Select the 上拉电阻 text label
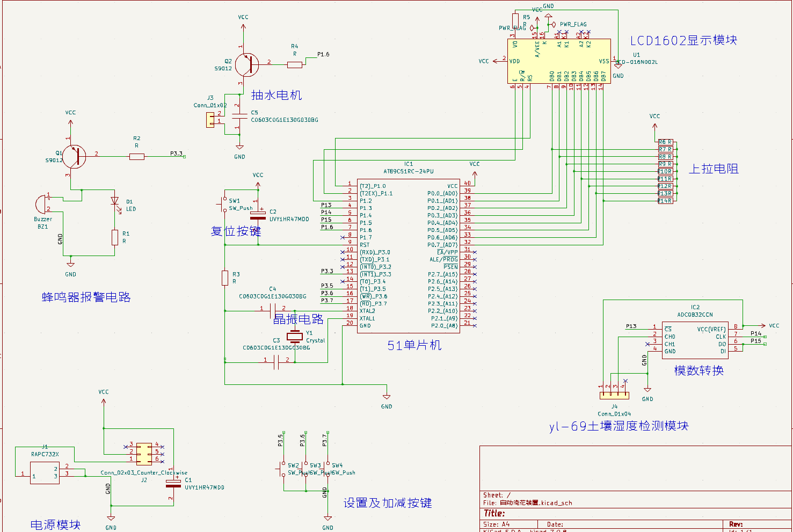Image resolution: width=793 pixels, height=532 pixels. pyautogui.click(x=714, y=169)
